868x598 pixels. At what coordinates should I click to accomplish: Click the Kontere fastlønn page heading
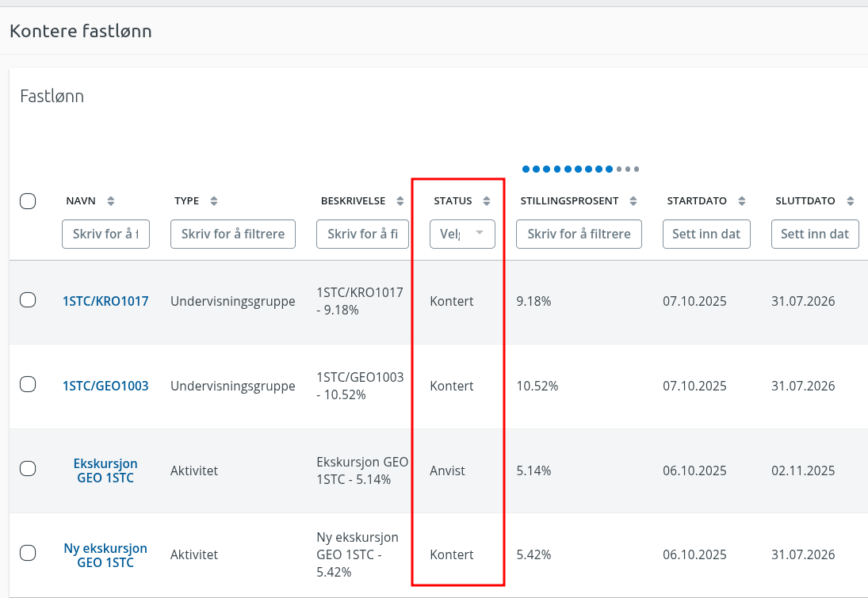(81, 31)
